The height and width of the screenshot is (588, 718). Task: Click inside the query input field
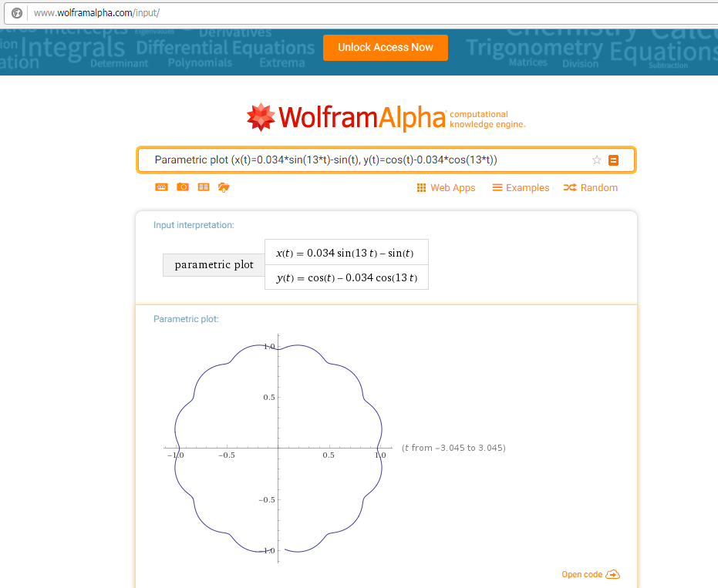(x=362, y=160)
